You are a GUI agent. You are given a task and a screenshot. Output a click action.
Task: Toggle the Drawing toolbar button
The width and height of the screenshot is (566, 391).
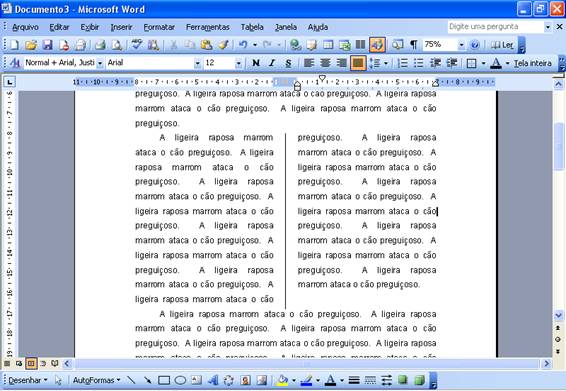point(377,45)
